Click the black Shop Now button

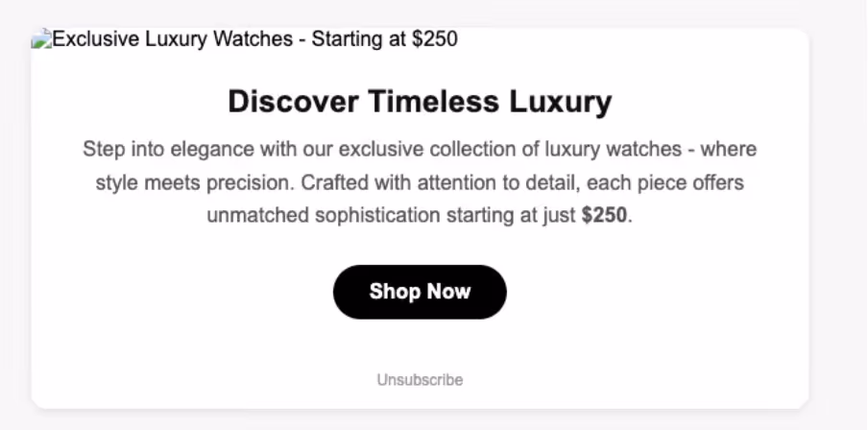[420, 292]
